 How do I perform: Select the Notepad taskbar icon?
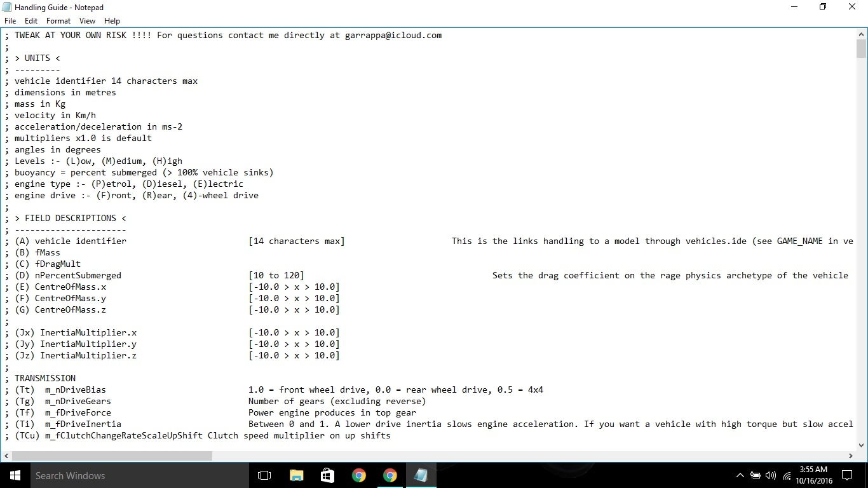tap(421, 475)
